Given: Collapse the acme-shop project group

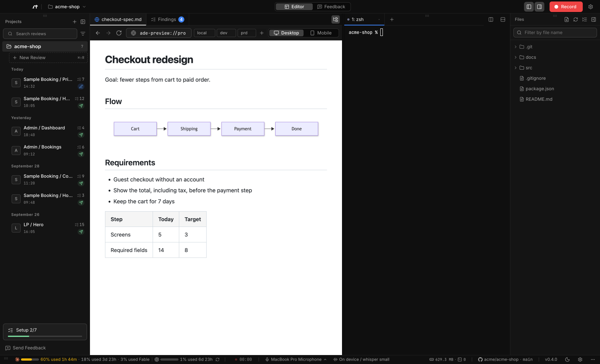Looking at the screenshot, I should pyautogui.click(x=45, y=46).
